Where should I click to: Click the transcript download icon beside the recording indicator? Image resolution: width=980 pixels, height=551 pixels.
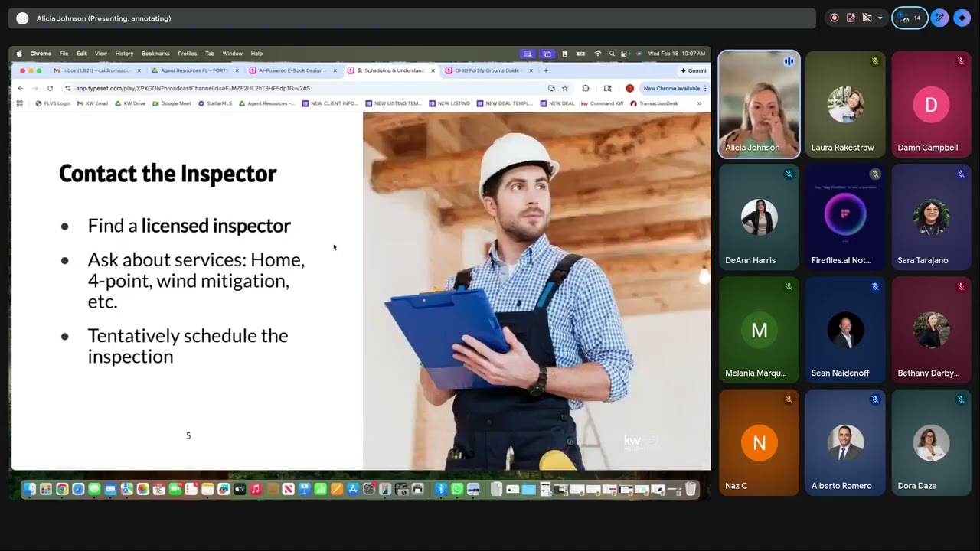point(851,18)
